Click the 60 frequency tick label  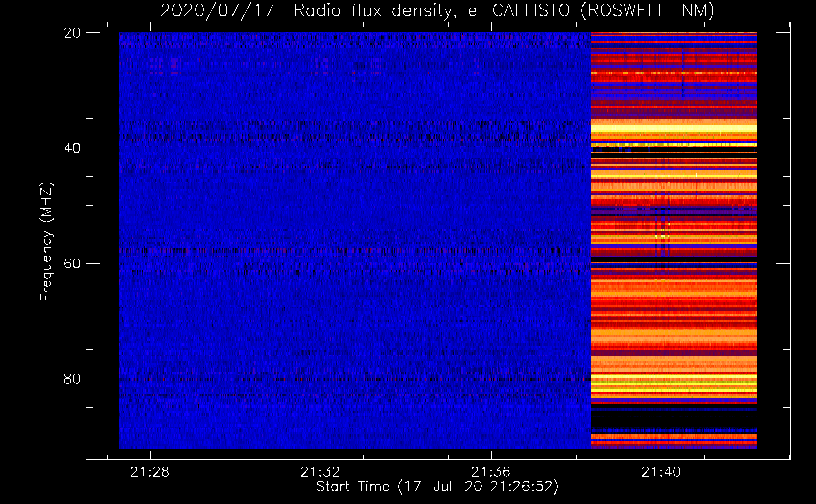[72, 264]
